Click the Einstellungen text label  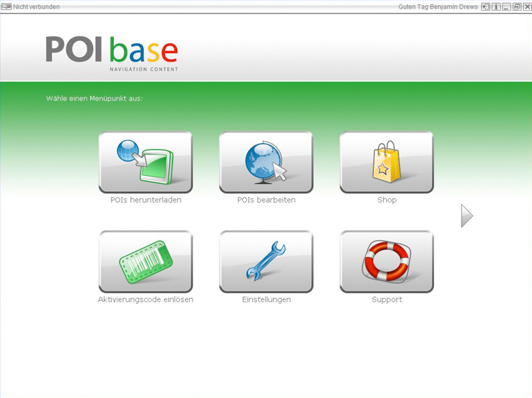pyautogui.click(x=266, y=299)
